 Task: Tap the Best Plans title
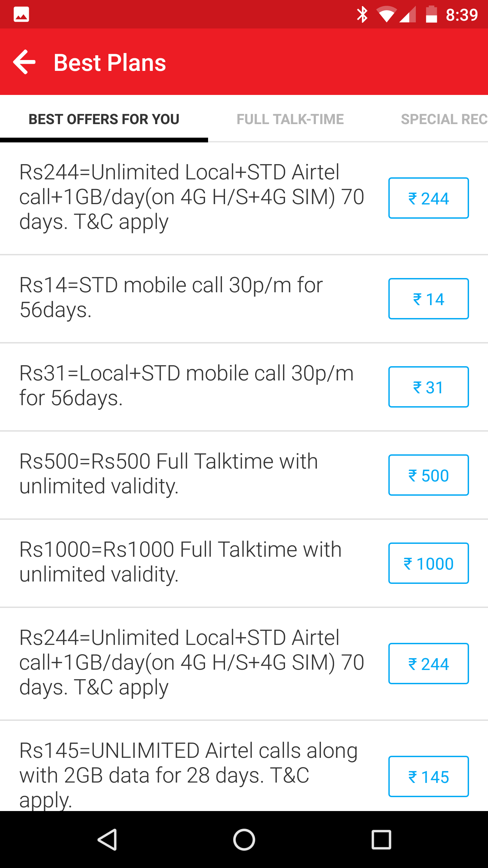pos(110,63)
